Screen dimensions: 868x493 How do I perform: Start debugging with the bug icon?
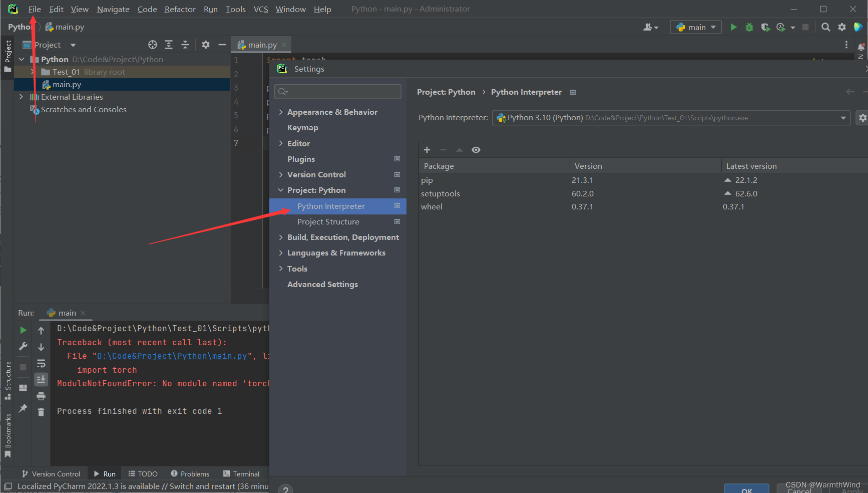749,27
